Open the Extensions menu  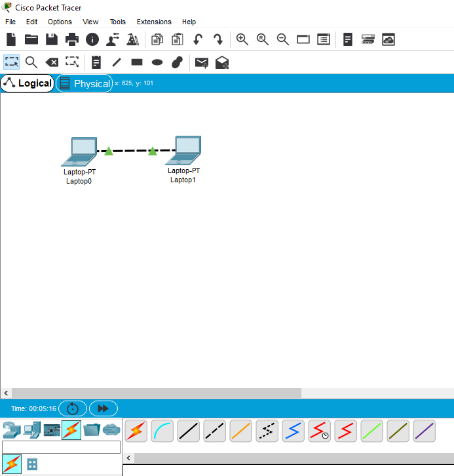point(154,22)
